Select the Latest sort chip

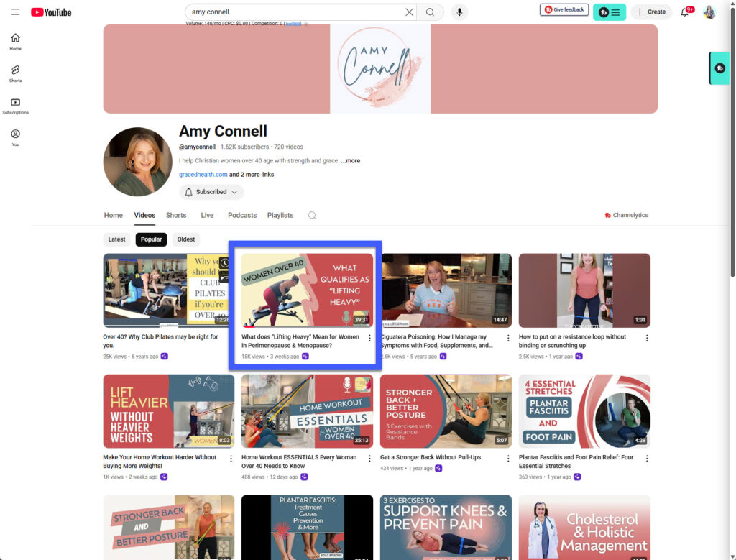[x=117, y=239]
